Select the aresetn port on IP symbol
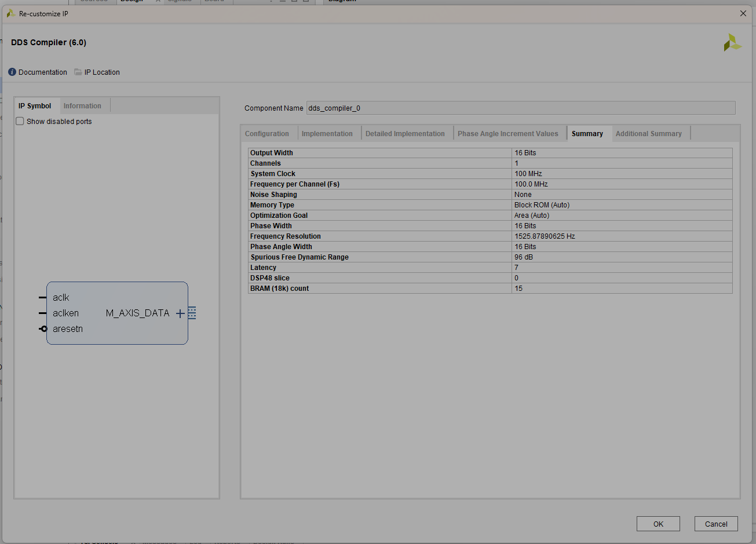756x544 pixels. (68, 329)
